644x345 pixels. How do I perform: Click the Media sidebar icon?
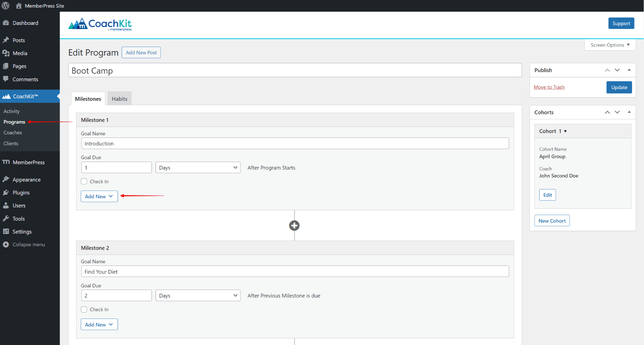pos(6,53)
